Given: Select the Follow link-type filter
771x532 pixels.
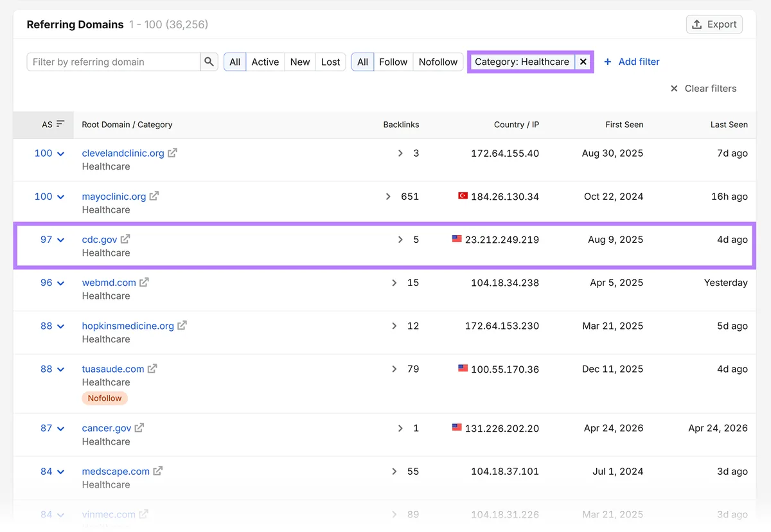Looking at the screenshot, I should coord(393,62).
